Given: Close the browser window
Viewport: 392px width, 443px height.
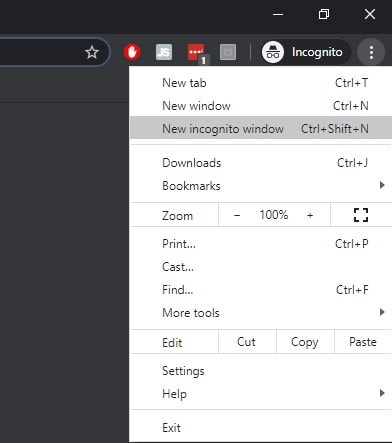Looking at the screenshot, I should click(x=370, y=14).
